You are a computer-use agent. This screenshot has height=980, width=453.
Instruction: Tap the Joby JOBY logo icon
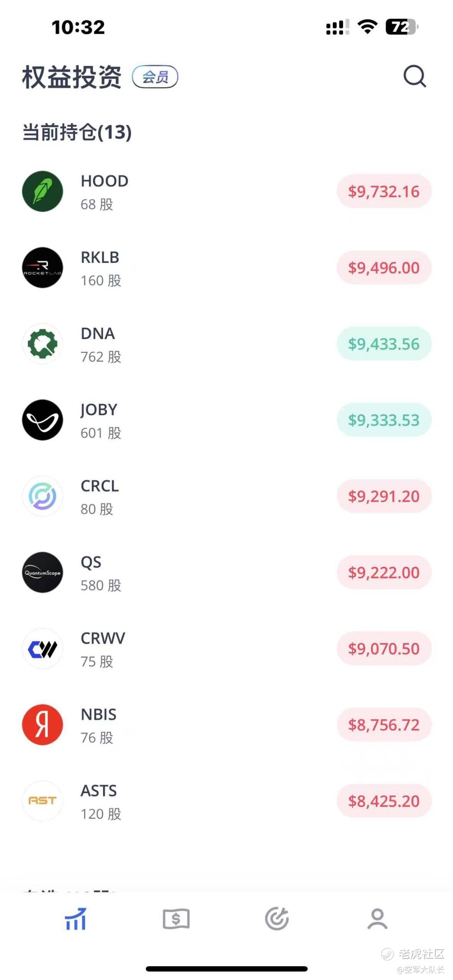coord(43,420)
